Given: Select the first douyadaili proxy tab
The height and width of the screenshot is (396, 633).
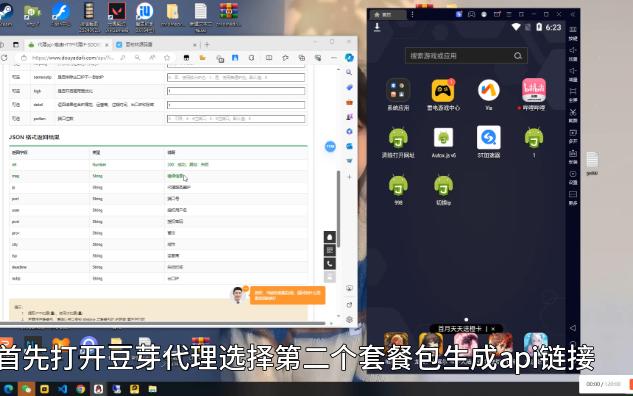Looking at the screenshot, I should (x=68, y=44).
